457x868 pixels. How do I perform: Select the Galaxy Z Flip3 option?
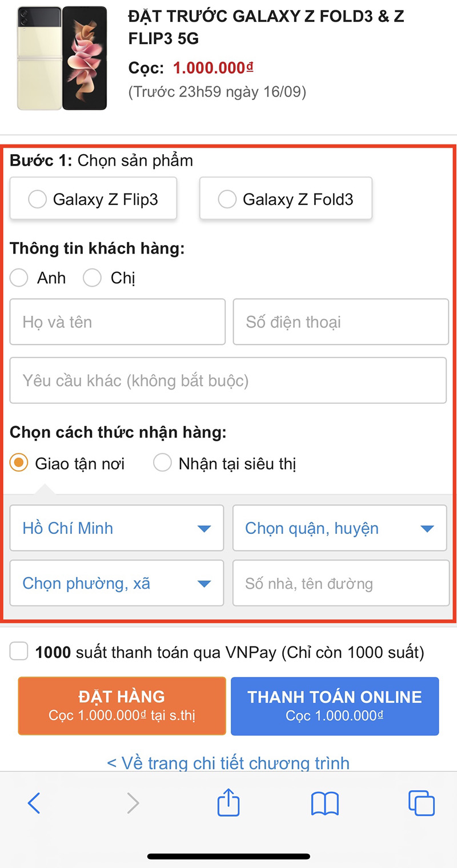[94, 199]
